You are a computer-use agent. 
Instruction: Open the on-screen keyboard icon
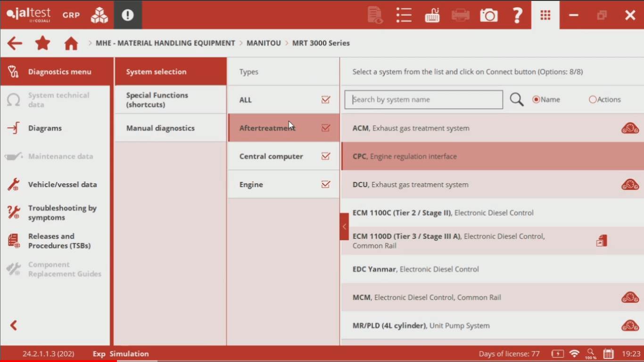432,15
